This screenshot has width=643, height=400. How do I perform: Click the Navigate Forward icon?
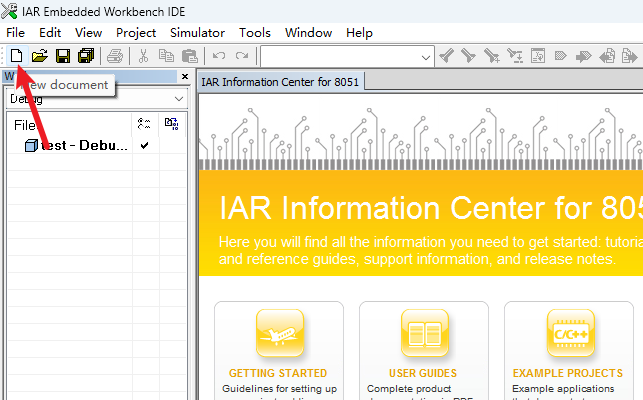pyautogui.click(x=629, y=55)
